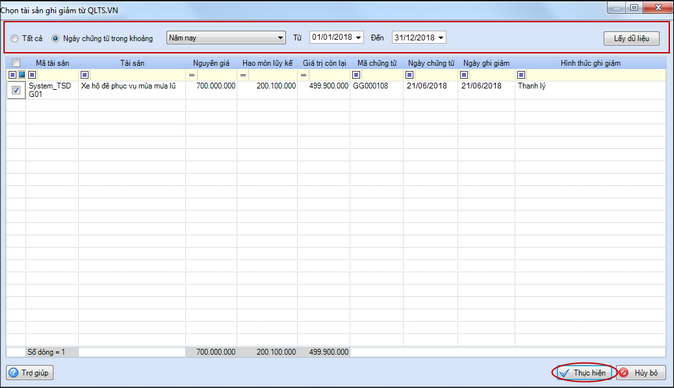Viewport: 674px width, 388px height.
Task: Click the 700.000.000 total in the footer
Action: pos(211,352)
